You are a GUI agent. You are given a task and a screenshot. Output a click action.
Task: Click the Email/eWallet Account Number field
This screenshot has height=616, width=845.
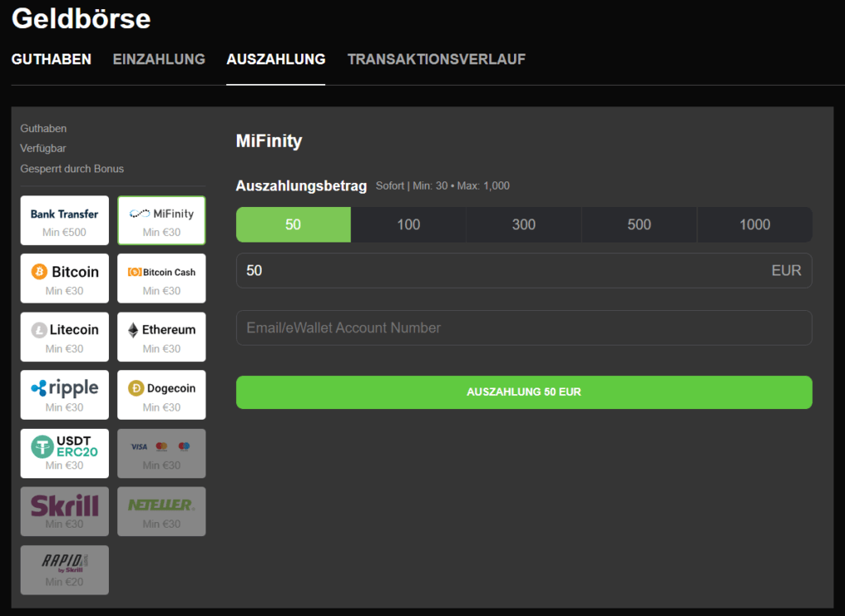524,327
